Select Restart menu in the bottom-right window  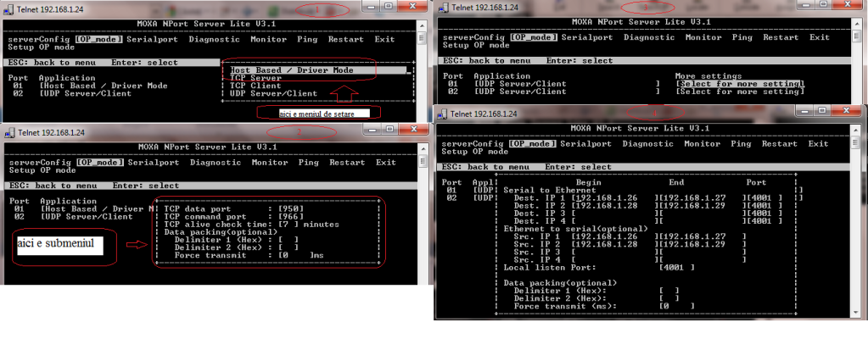click(x=781, y=144)
